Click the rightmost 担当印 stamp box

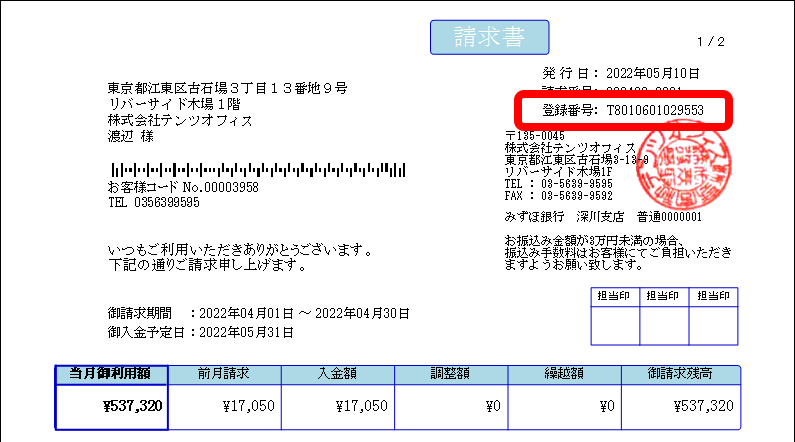point(715,324)
